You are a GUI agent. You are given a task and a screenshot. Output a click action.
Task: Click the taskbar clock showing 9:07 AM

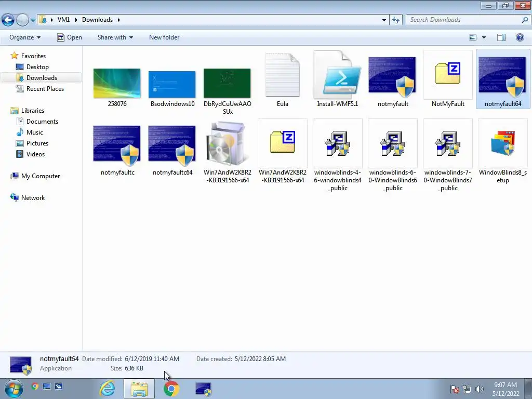click(506, 389)
